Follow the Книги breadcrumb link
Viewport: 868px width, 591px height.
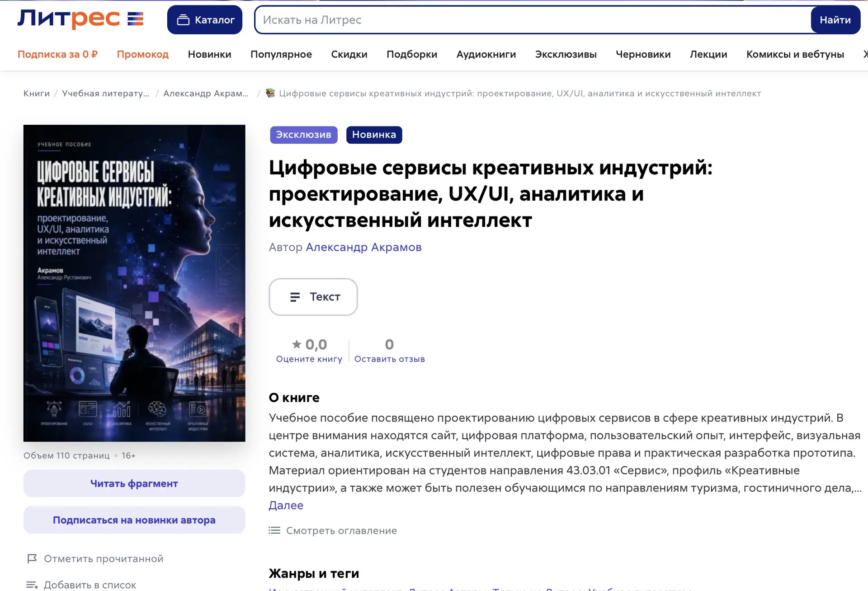tap(37, 94)
